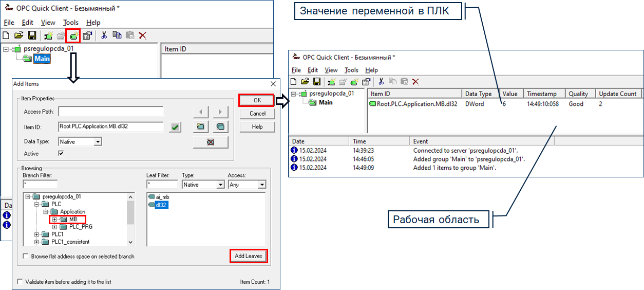644x290 pixels.
Task: Open View menu in the left-hand OPC Quick Client window
Action: pos(48,23)
